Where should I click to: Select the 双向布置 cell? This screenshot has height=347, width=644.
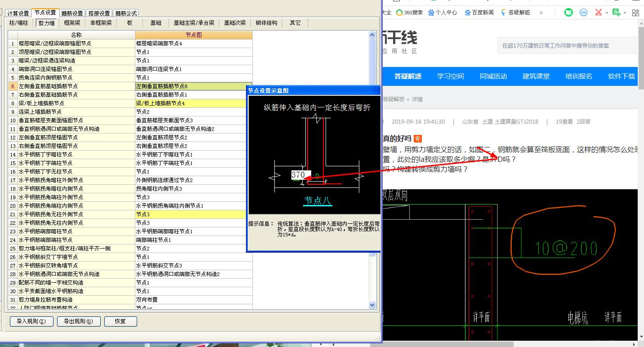click(x=193, y=300)
